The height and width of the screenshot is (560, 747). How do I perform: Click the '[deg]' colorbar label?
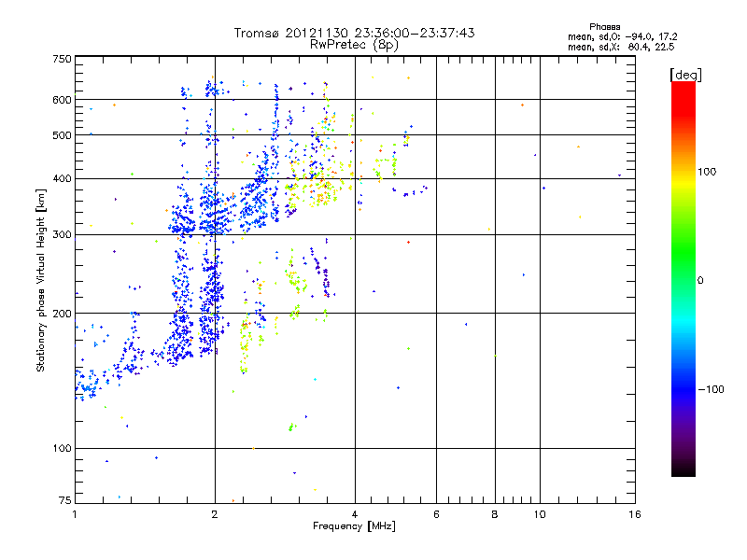(685, 75)
